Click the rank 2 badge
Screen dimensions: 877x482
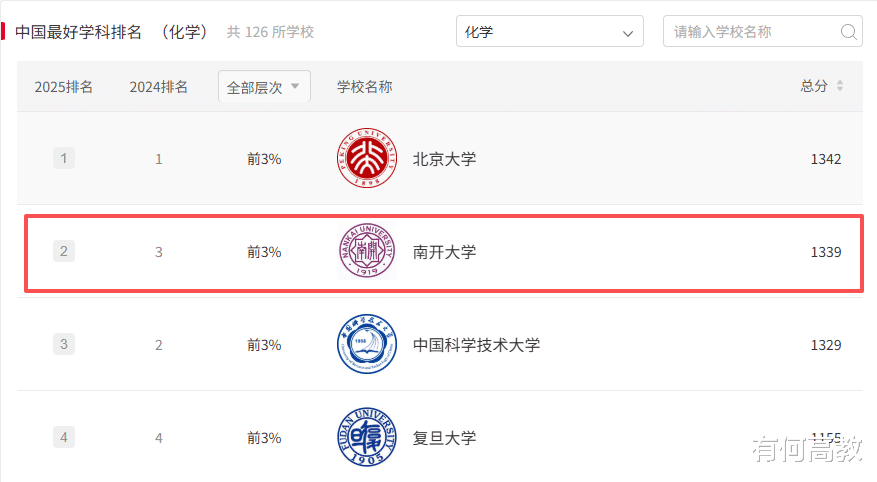[x=64, y=252]
